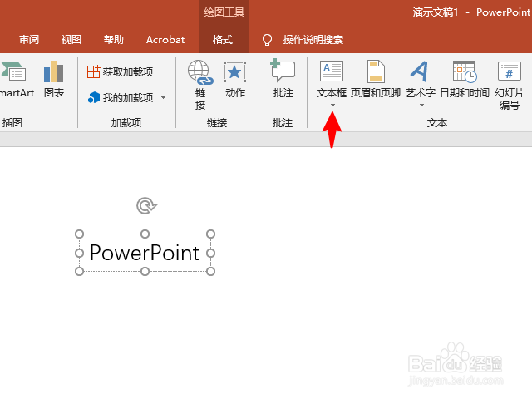Insert 幻灯片编号 slide number

pyautogui.click(x=510, y=86)
